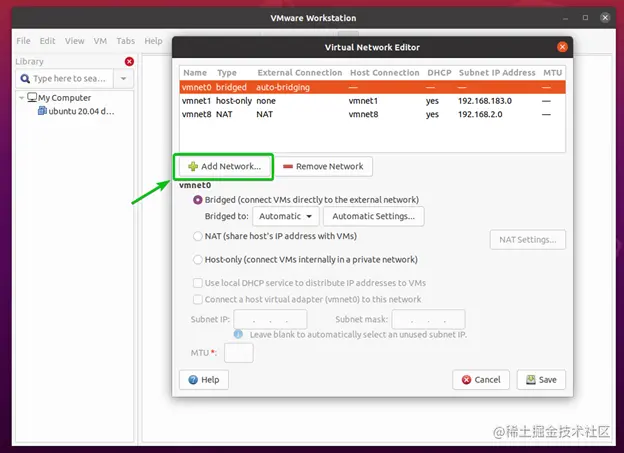Click the Host Connection column header

(384, 73)
